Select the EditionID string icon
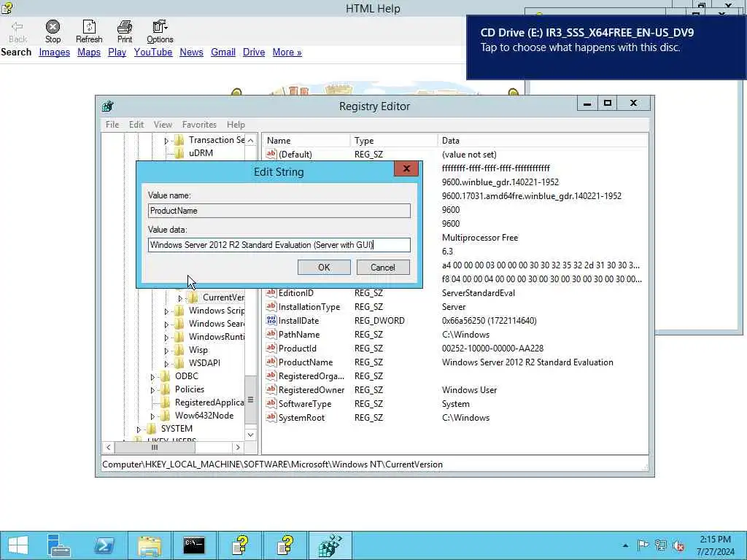Image resolution: width=747 pixels, height=560 pixels. [271, 293]
